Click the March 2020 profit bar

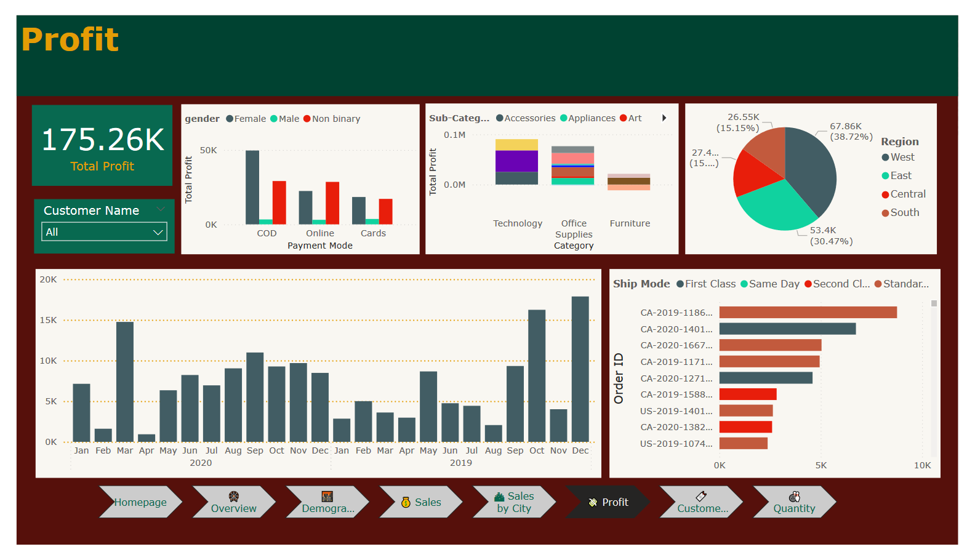(125, 382)
